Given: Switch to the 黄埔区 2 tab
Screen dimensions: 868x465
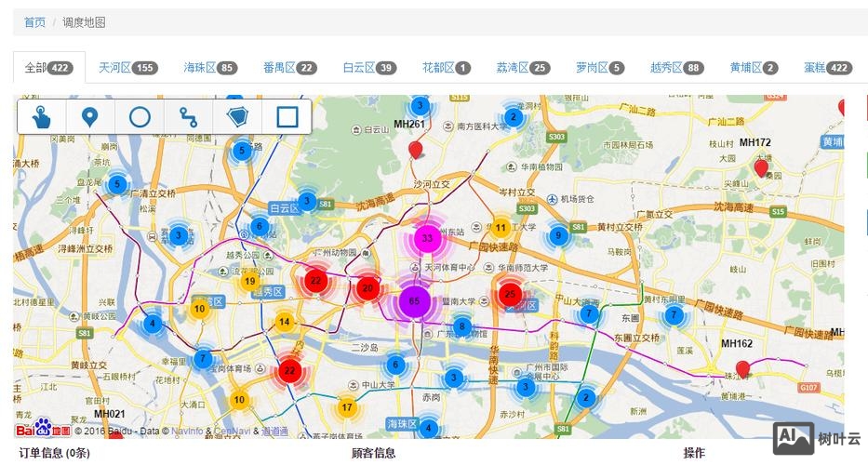Looking at the screenshot, I should point(754,68).
